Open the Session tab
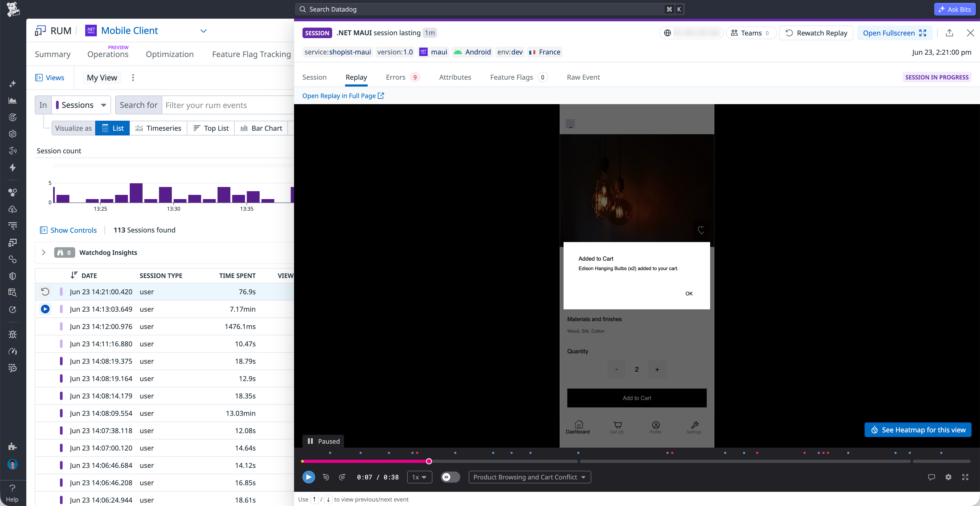This screenshot has height=506, width=980. click(314, 77)
